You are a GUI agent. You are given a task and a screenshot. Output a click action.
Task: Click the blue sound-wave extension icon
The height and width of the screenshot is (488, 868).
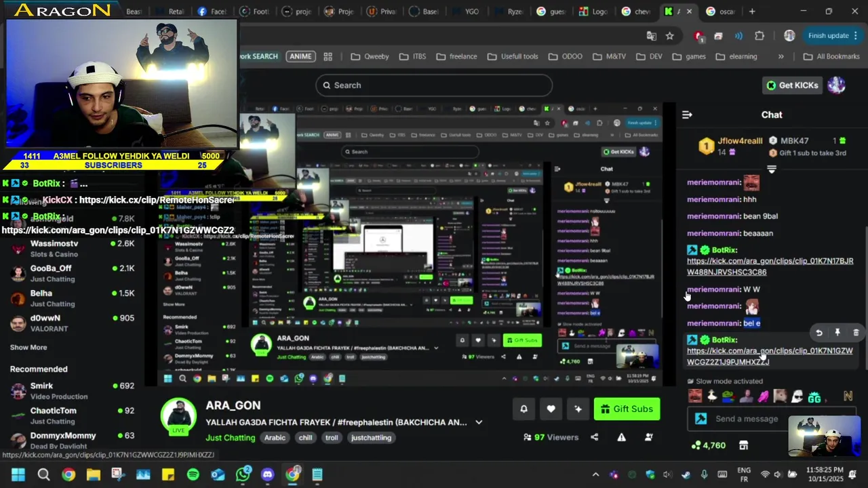[x=738, y=36]
